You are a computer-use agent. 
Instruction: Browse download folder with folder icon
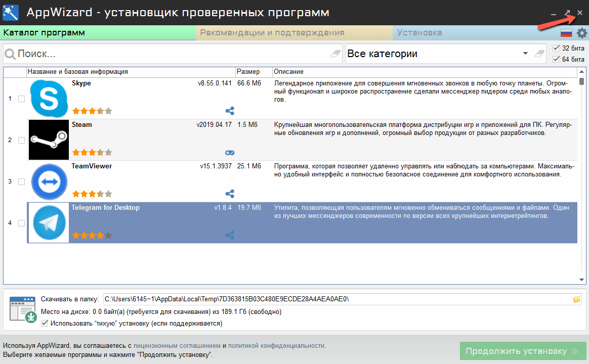[577, 299]
